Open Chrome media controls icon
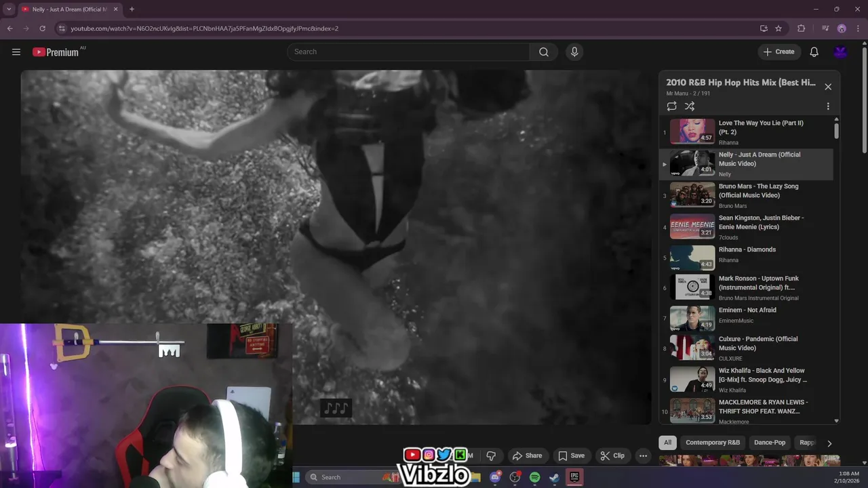This screenshot has width=868, height=488. tap(825, 28)
